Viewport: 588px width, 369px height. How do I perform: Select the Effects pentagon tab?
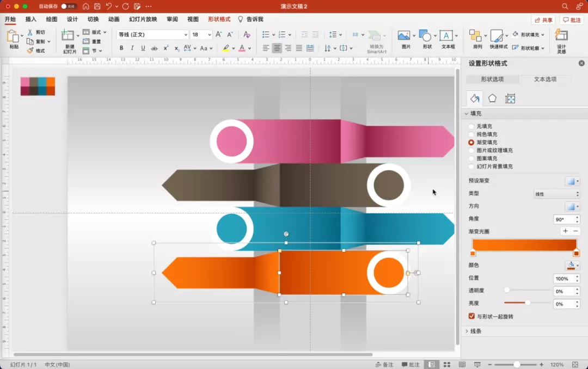pyautogui.click(x=492, y=99)
